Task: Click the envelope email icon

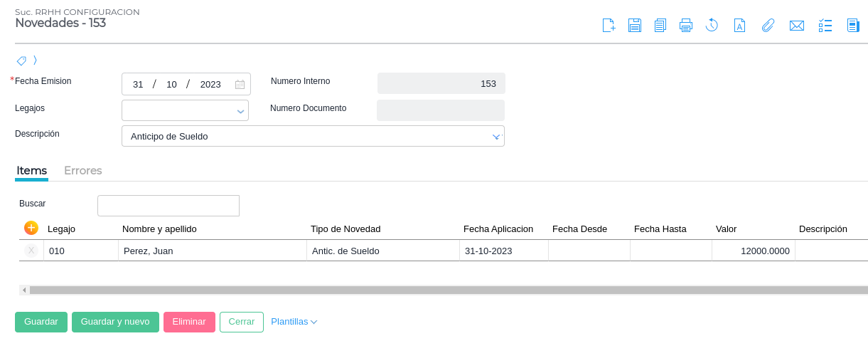Action: pyautogui.click(x=797, y=26)
